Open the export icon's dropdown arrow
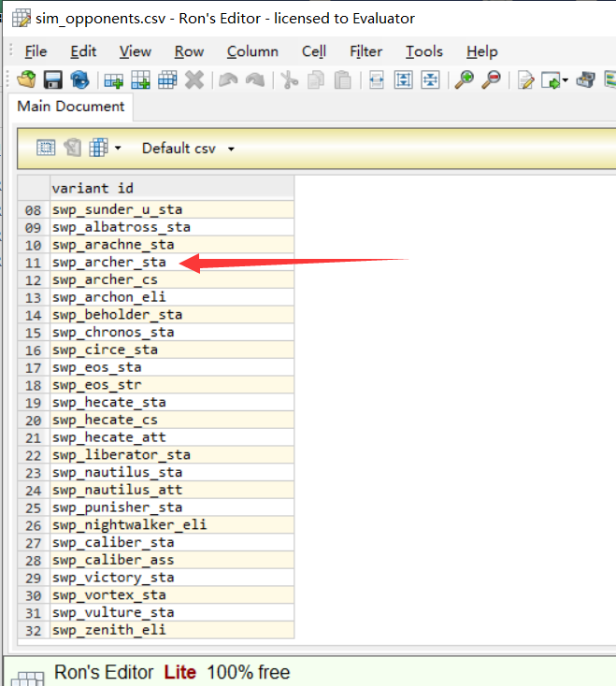Screen dimensions: 616x686 [x=566, y=82]
